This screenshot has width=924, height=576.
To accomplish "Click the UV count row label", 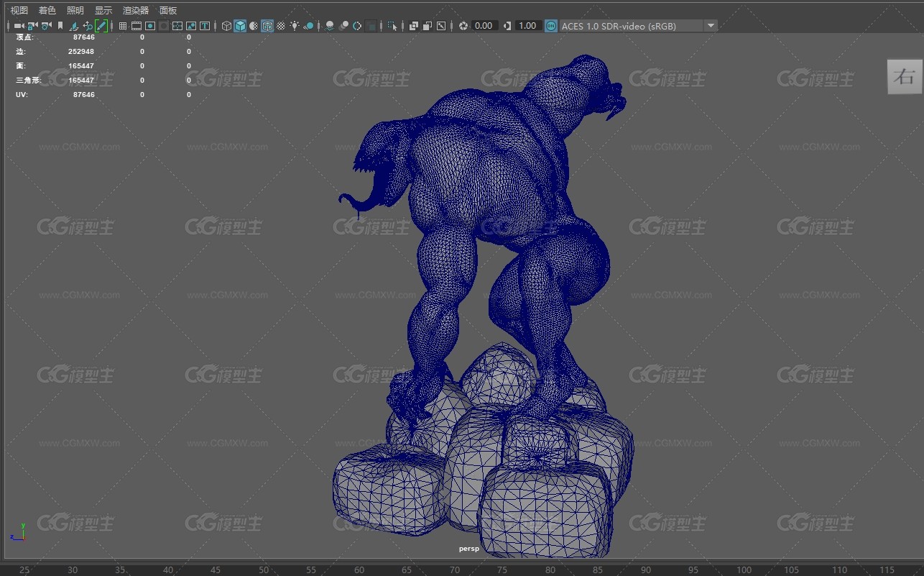I will (x=22, y=94).
